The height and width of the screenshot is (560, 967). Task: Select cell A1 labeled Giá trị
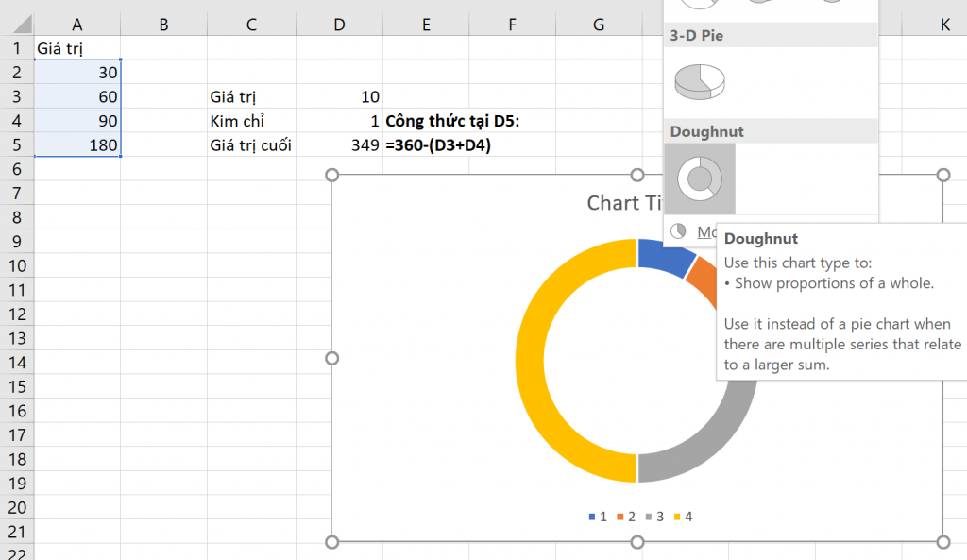click(76, 47)
